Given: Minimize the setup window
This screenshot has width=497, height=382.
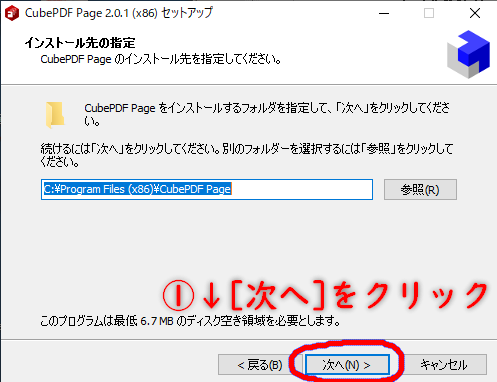Looking at the screenshot, I should click(x=384, y=13).
